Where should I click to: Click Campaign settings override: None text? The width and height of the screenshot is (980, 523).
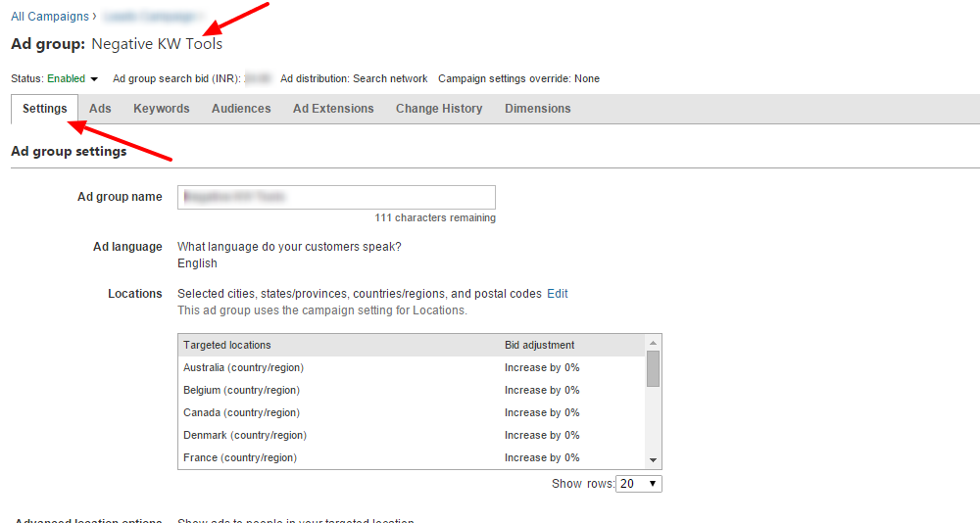(518, 78)
